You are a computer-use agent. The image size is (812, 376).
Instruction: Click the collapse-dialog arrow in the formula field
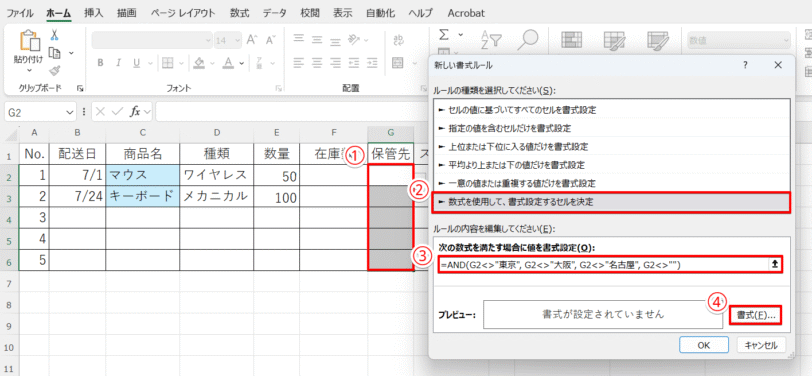point(775,264)
